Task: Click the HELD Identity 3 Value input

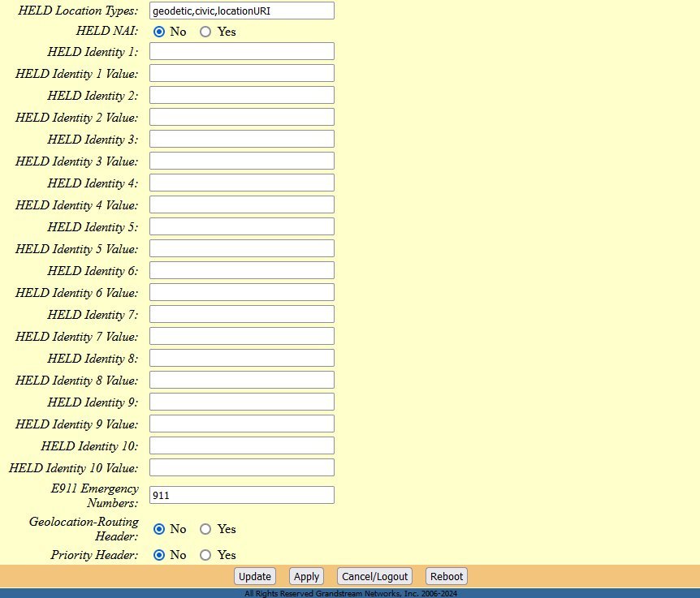Action: (x=242, y=161)
